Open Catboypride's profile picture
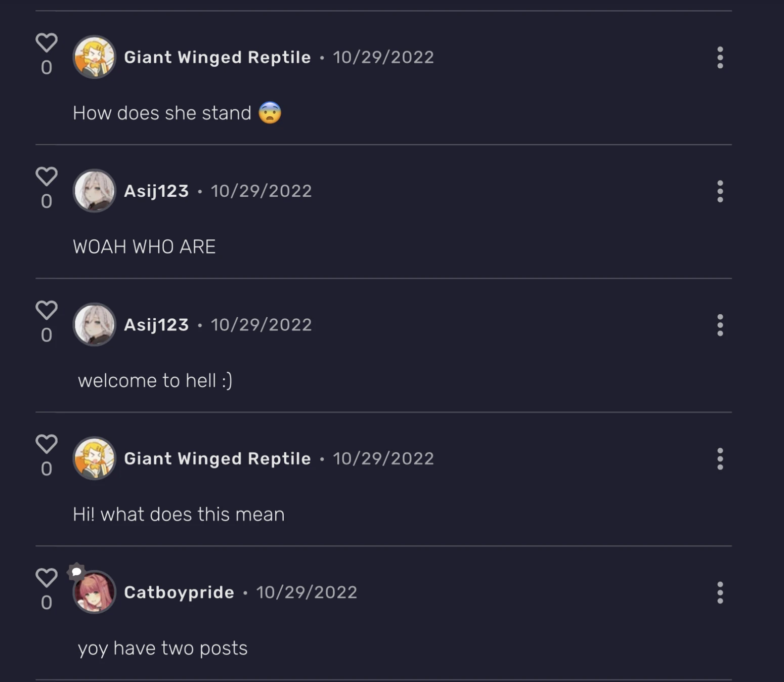Viewport: 784px width, 682px height. [95, 592]
